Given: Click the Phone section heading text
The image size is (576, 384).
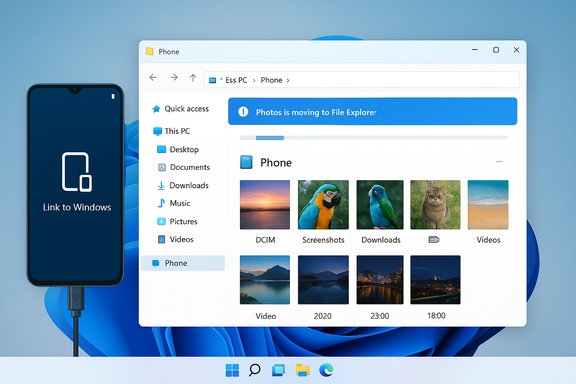Looking at the screenshot, I should (276, 162).
